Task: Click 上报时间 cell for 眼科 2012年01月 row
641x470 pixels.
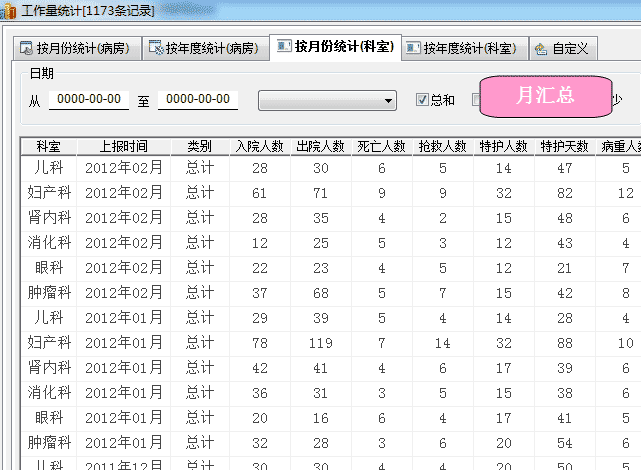Action: (x=124, y=417)
